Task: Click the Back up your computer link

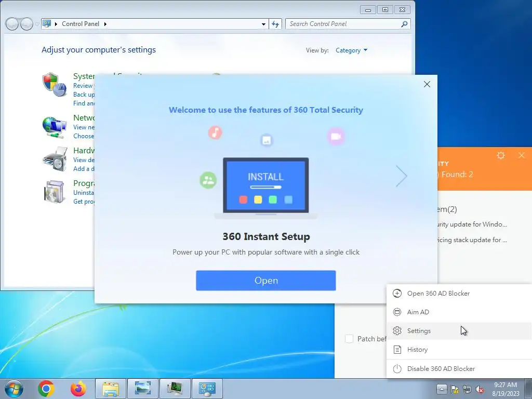Action: 84,95
